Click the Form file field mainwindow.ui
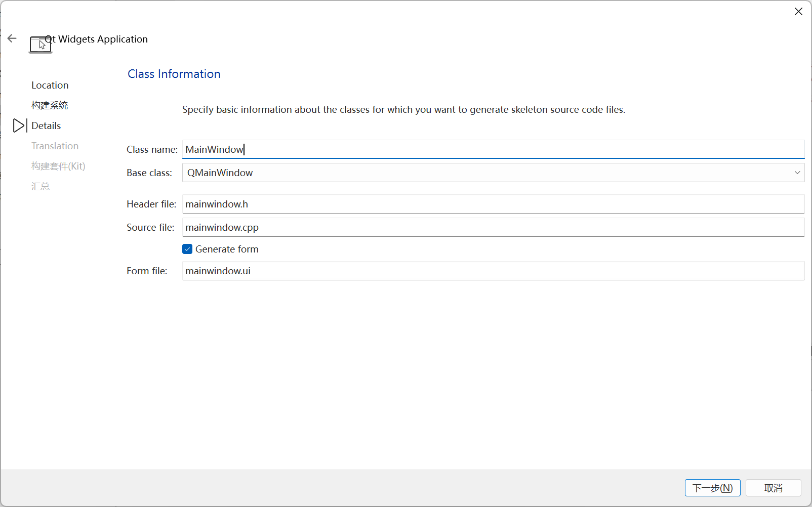The image size is (812, 507). point(493,271)
